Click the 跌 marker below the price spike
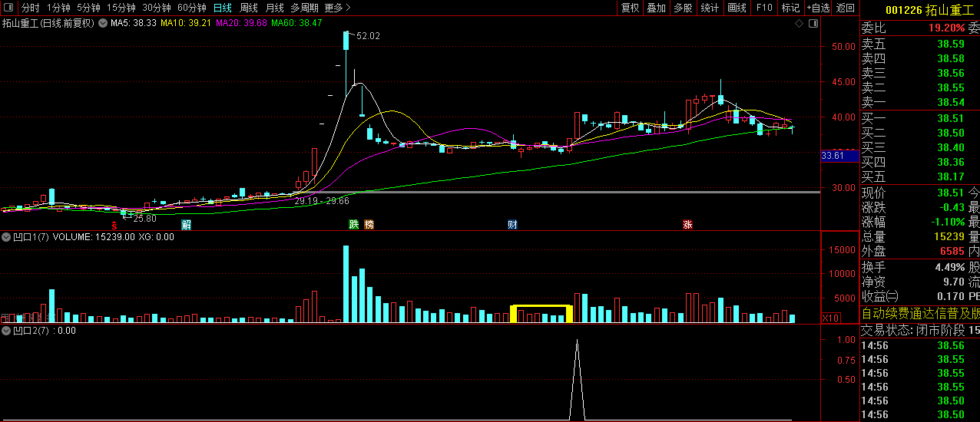The image size is (980, 422). (x=353, y=225)
